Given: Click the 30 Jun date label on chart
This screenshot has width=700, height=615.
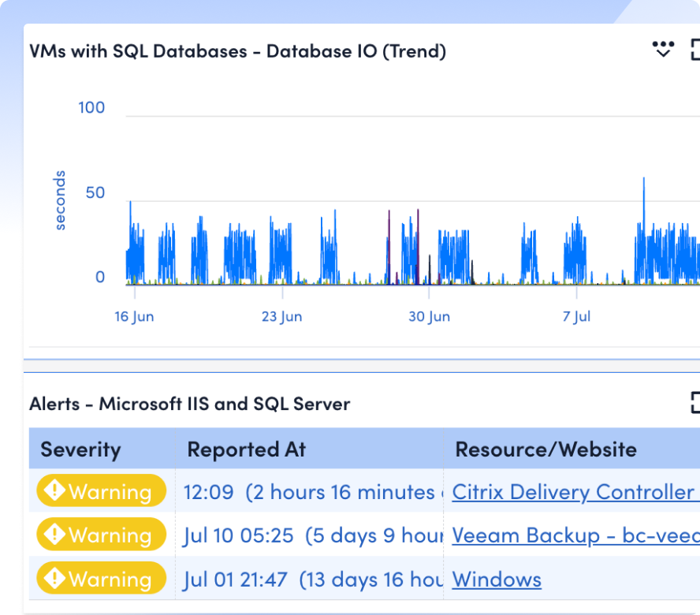Looking at the screenshot, I should (x=429, y=317).
